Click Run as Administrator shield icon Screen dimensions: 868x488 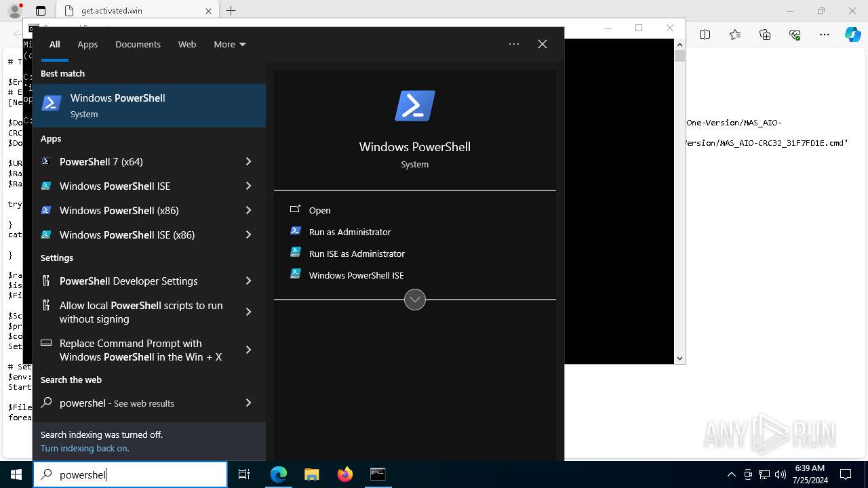click(x=295, y=231)
